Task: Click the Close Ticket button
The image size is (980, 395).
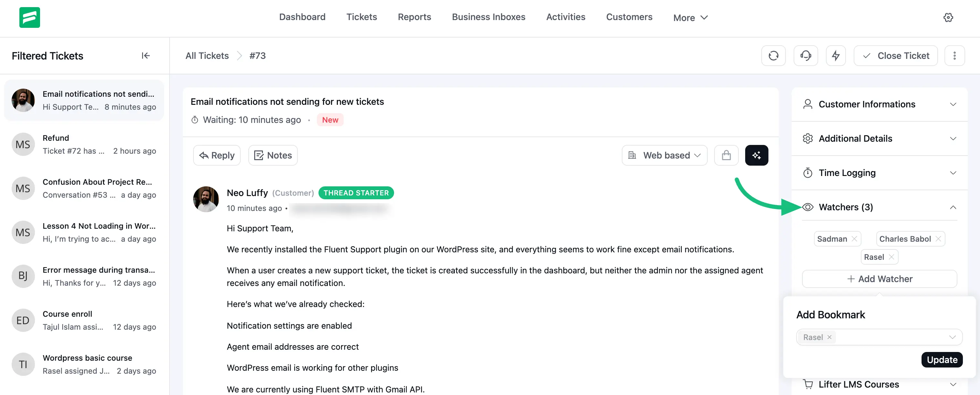Action: [x=896, y=56]
